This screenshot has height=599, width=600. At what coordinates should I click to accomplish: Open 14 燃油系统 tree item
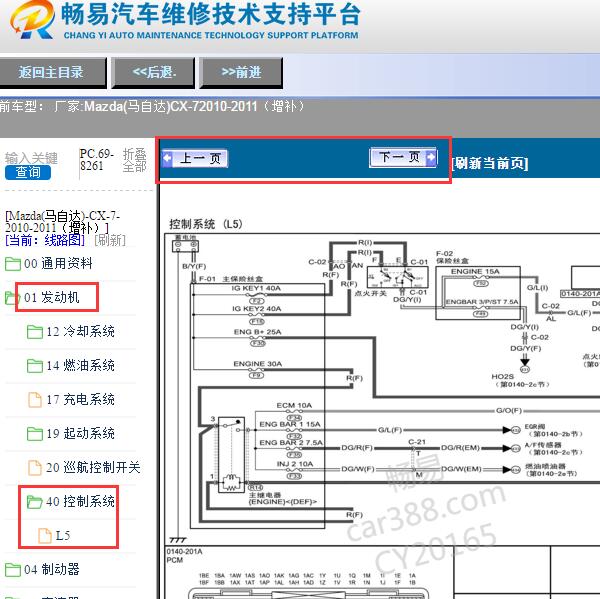click(x=80, y=366)
